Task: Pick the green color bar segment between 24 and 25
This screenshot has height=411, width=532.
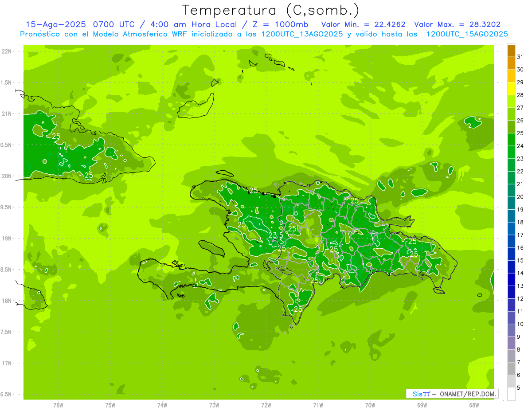Action: tap(511, 140)
